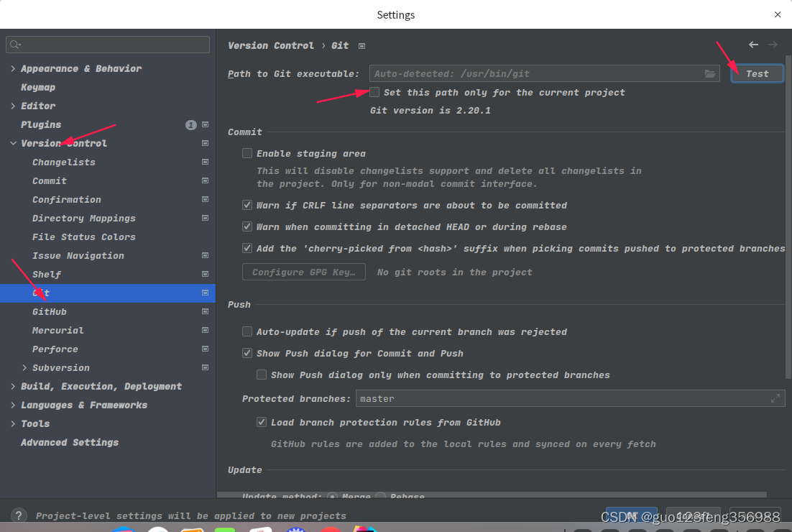This screenshot has height=532, width=792.
Task: Click the browse folder icon in Git path field
Action: pos(709,74)
